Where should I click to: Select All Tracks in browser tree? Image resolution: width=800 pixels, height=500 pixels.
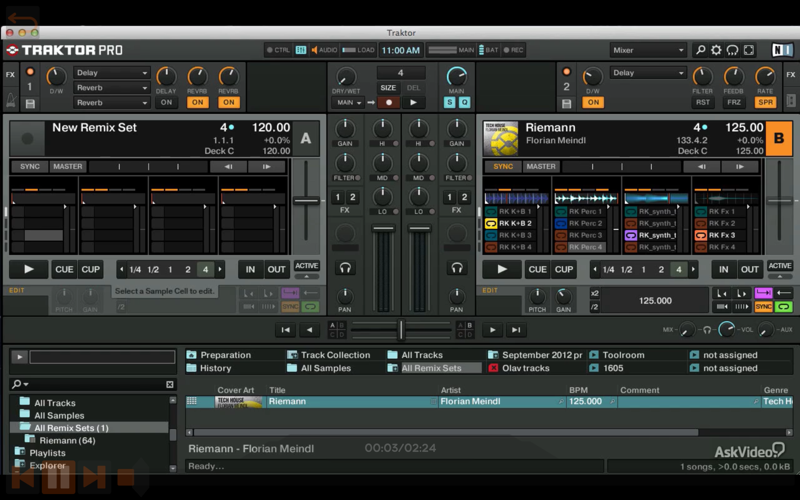coord(55,403)
